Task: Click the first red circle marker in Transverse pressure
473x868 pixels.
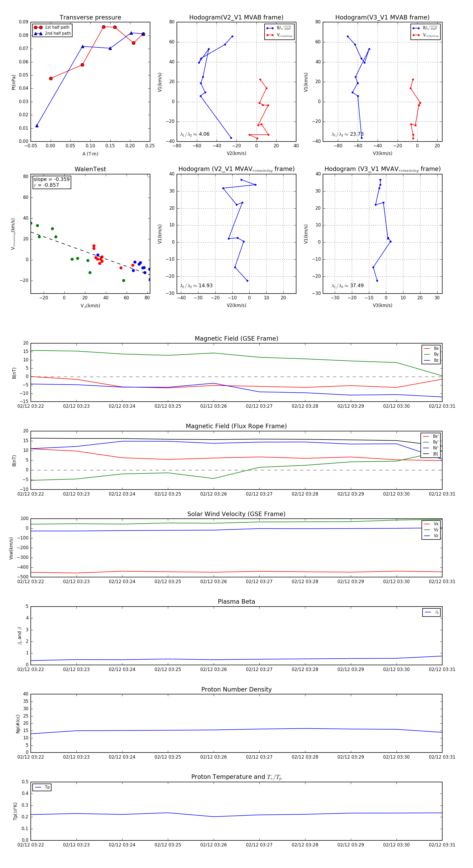Action: click(51, 78)
